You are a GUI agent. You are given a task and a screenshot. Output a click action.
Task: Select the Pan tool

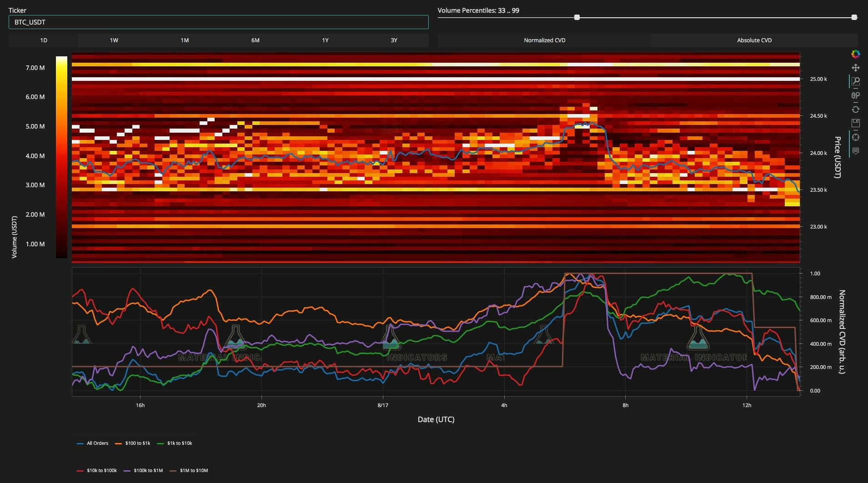(x=855, y=68)
